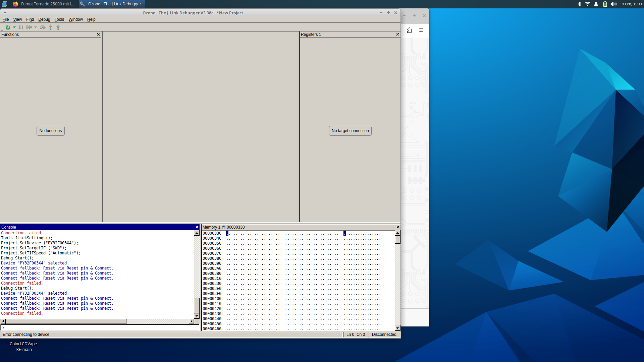Click the Wi-Fi tray icon
Screen dimensions: 644x362
tap(588, 4)
